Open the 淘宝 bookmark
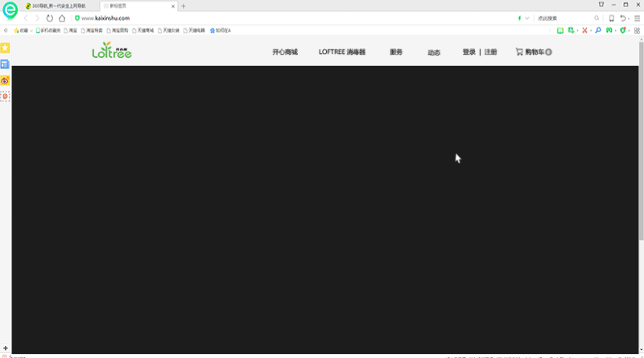 coord(70,31)
